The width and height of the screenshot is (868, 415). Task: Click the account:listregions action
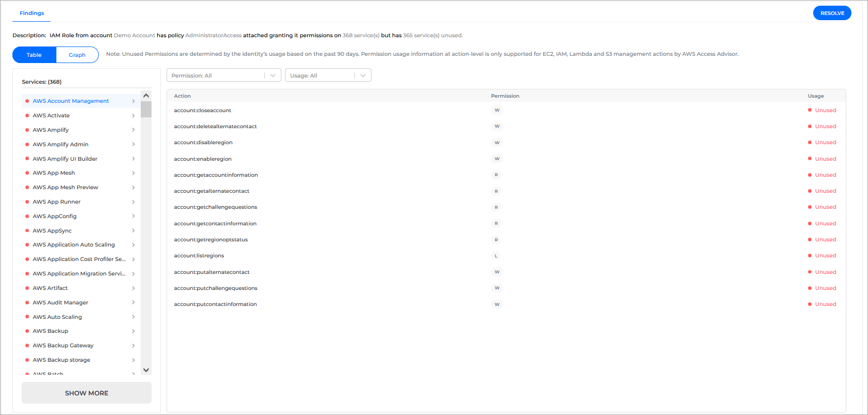[x=199, y=256]
